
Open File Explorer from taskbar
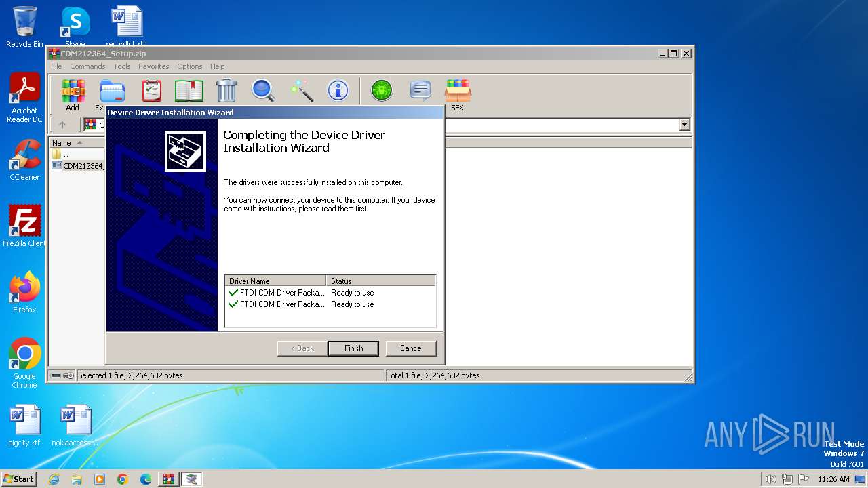click(77, 479)
